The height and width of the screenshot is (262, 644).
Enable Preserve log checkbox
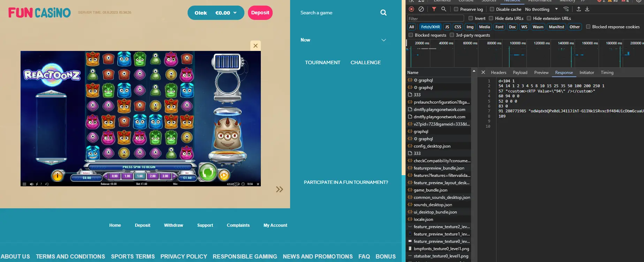(x=456, y=9)
